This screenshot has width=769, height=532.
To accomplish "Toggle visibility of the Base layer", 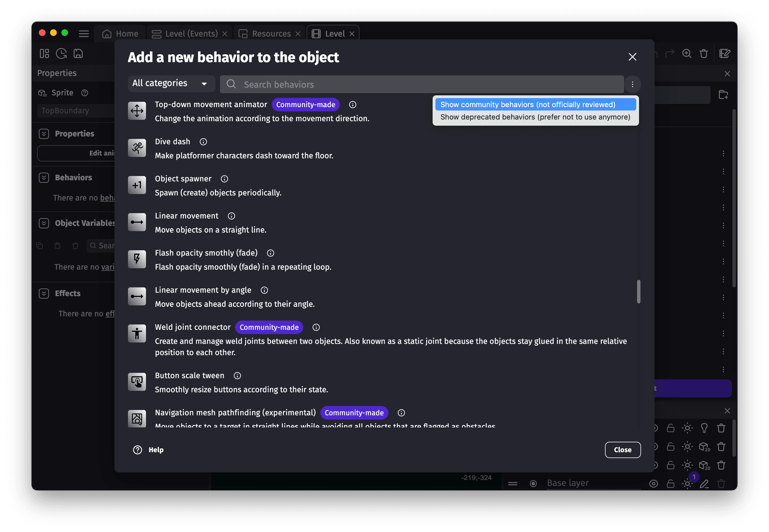I will pyautogui.click(x=654, y=484).
